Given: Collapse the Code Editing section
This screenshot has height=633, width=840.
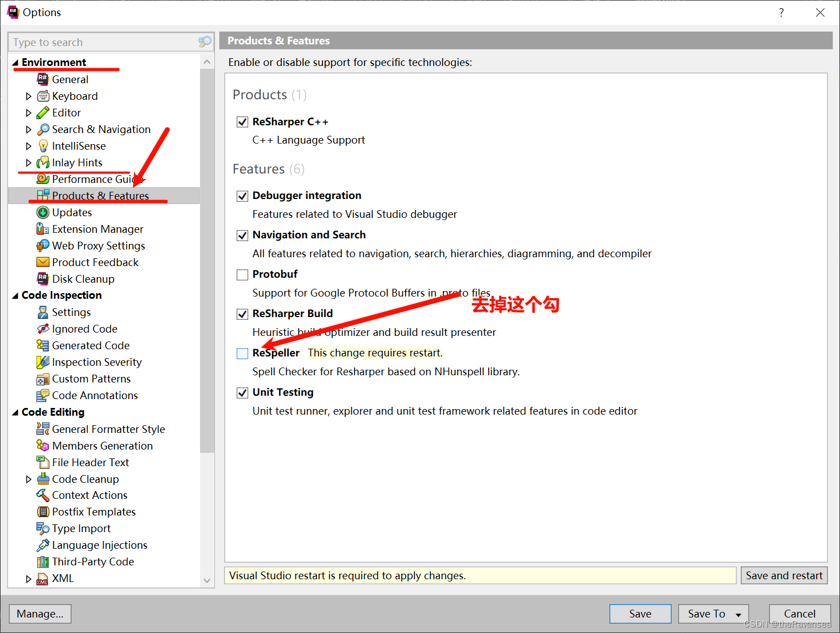Looking at the screenshot, I should point(16,412).
